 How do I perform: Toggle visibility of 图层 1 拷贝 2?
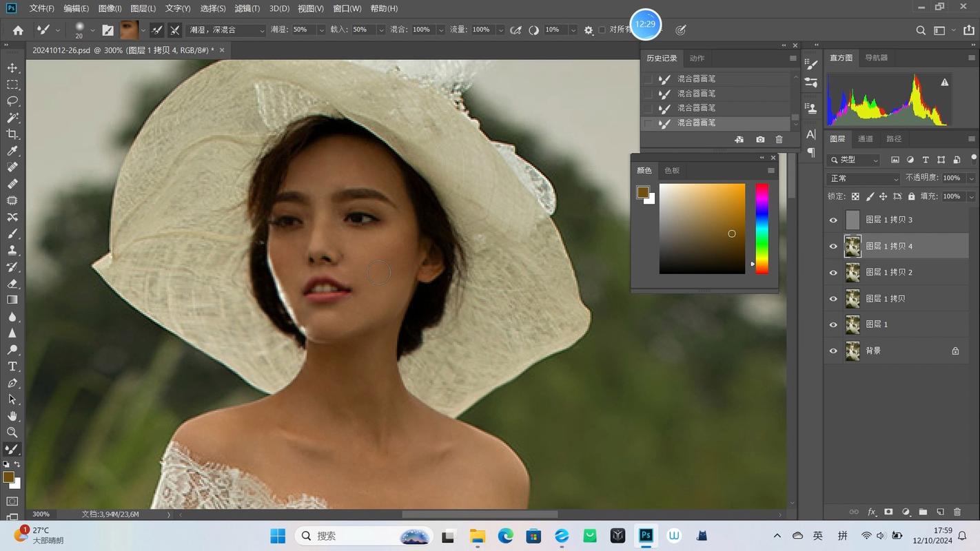[833, 273]
